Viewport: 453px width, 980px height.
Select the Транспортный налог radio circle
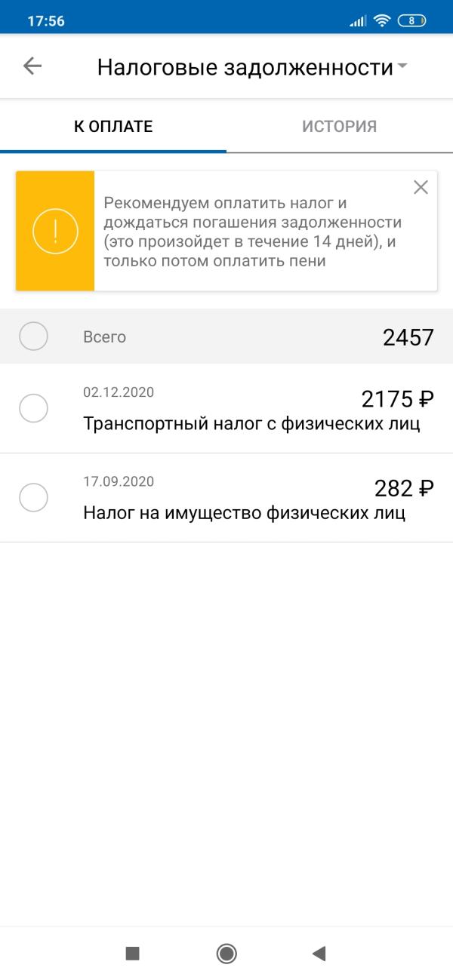33,408
